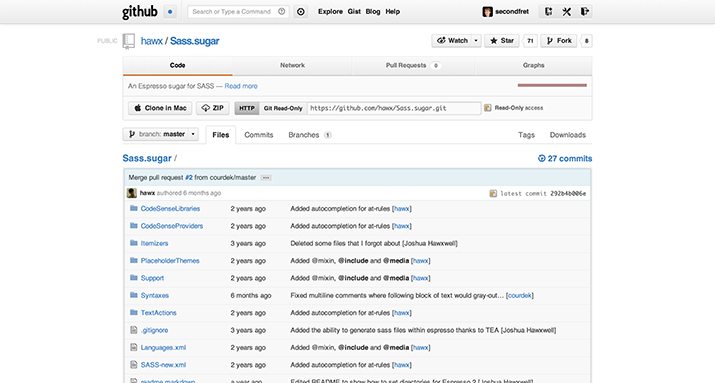The image size is (715, 383).
Task: Click the repository book icon
Action: 129,41
